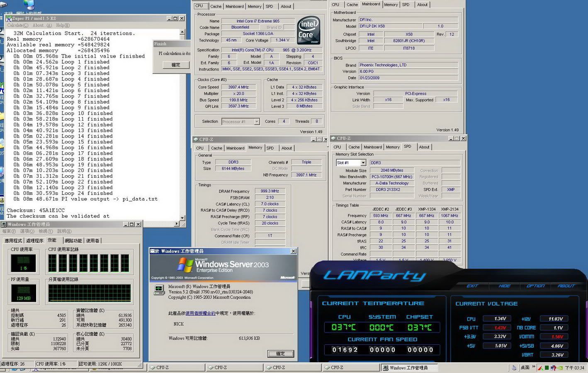Close the About Task Manager dialog
The image size is (588, 373).
tap(293, 251)
